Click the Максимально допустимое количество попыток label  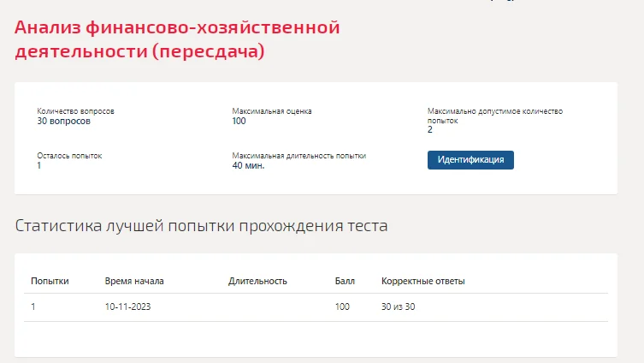pyautogui.click(x=495, y=116)
